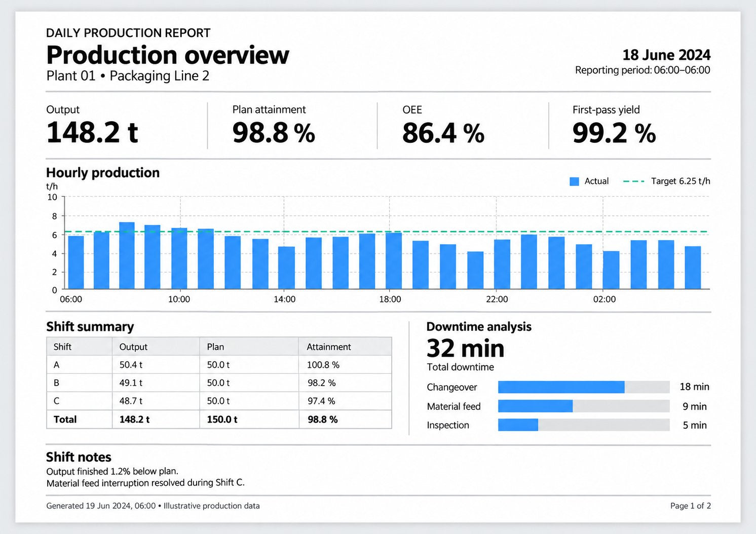
Task: Click the 'Shift summary' heading
Action: click(90, 327)
